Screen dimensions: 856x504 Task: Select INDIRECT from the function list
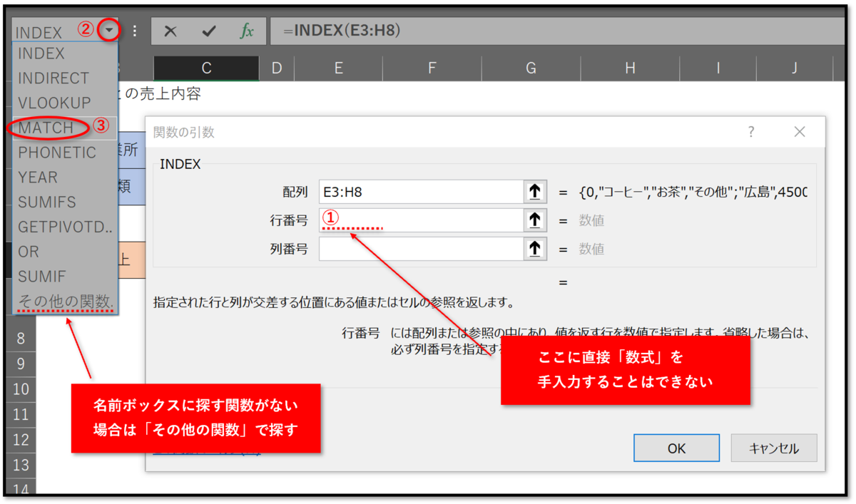coord(65,78)
